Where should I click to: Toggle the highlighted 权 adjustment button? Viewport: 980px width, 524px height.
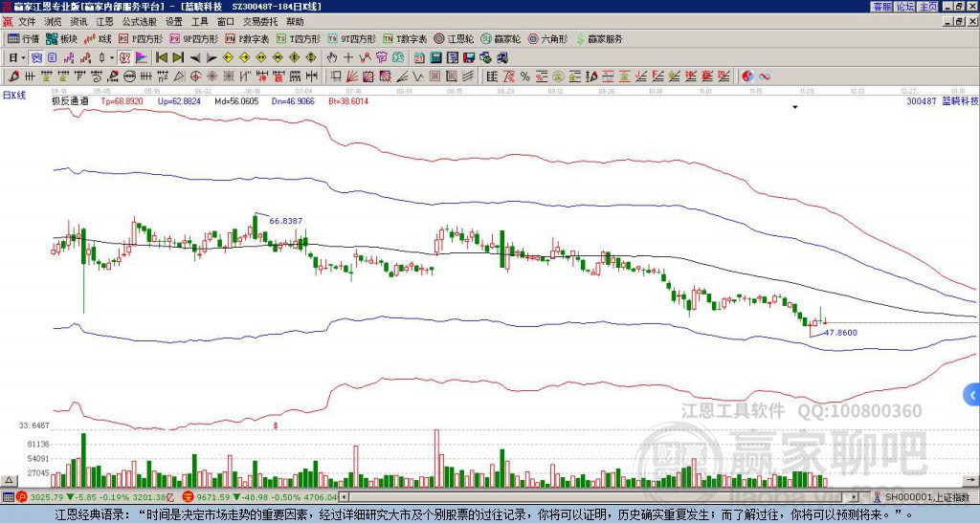(x=124, y=58)
